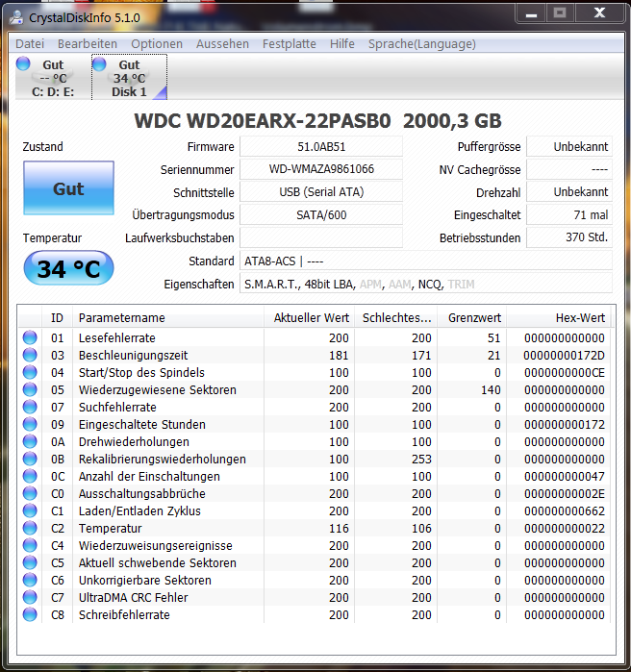Click status orb for Lesefehlerrate row
This screenshot has height=672, width=631.
pos(30,337)
